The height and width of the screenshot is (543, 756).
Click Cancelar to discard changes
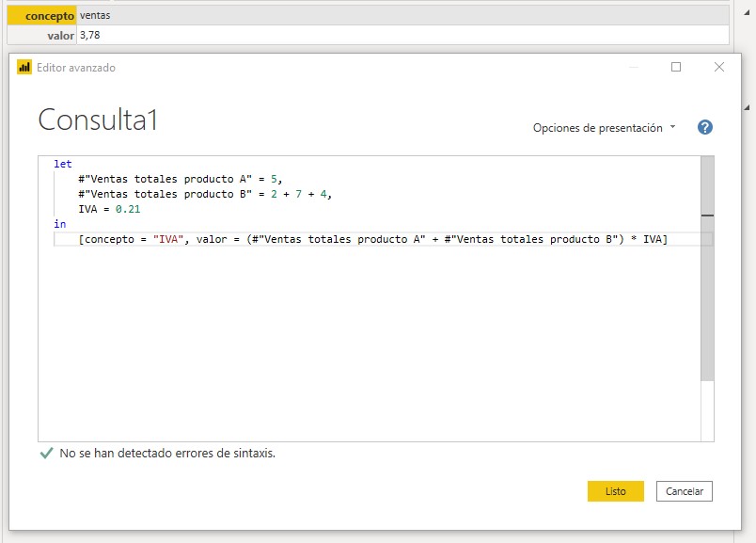pyautogui.click(x=685, y=490)
